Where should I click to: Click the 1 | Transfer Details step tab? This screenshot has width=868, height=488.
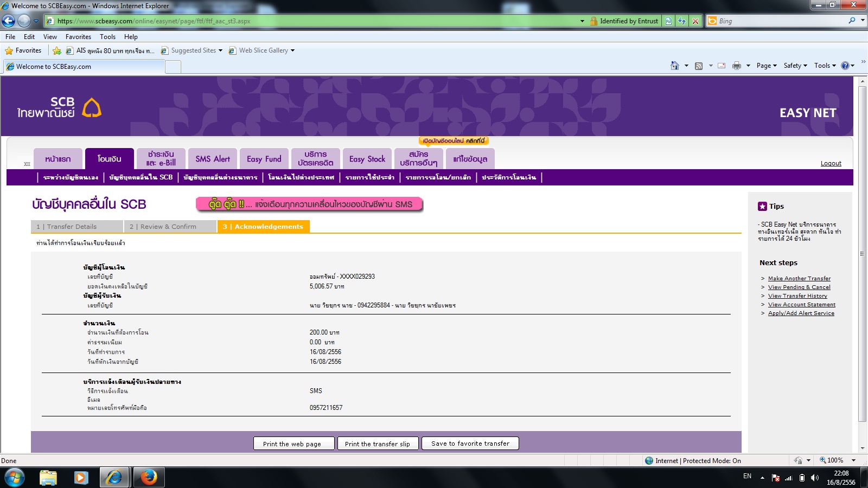(76, 227)
